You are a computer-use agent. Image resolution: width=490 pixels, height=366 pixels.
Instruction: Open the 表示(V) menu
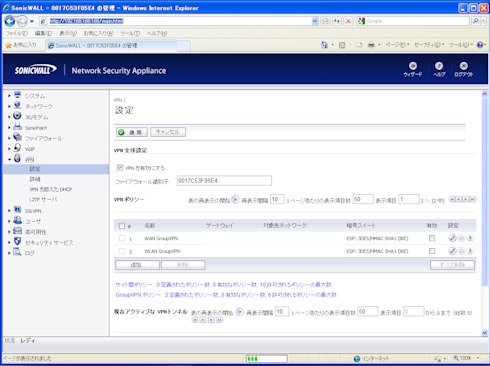68,33
